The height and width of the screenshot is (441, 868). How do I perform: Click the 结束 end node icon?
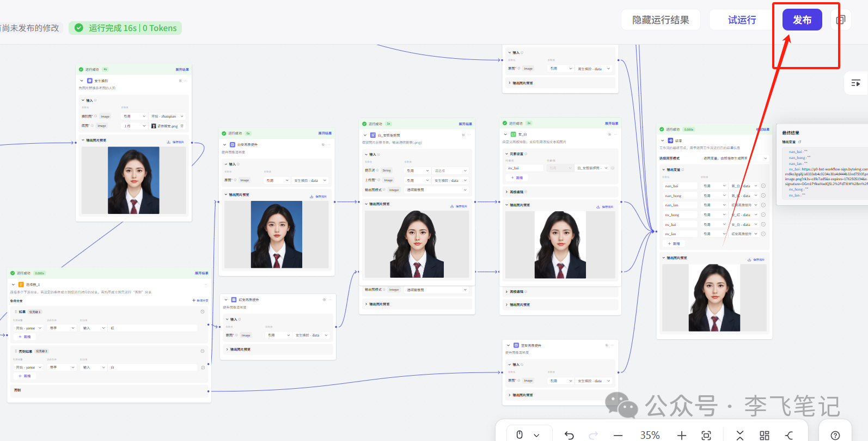coord(670,140)
